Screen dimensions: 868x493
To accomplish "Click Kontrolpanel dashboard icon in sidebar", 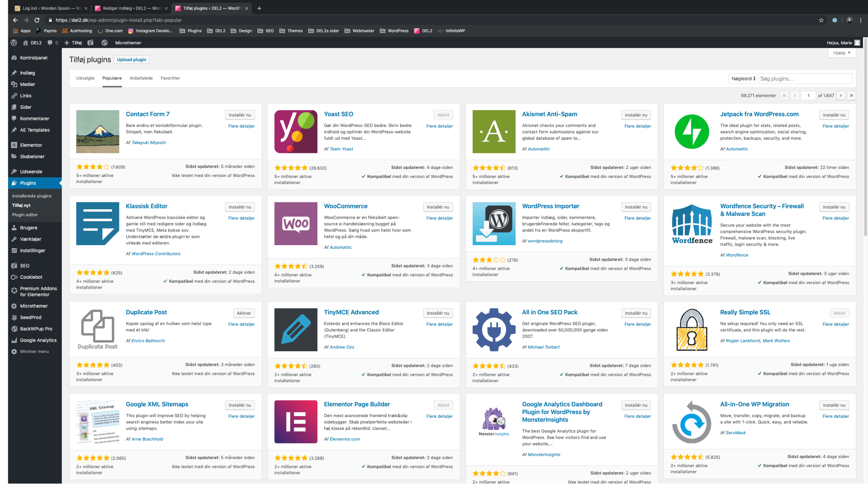I will tap(14, 58).
